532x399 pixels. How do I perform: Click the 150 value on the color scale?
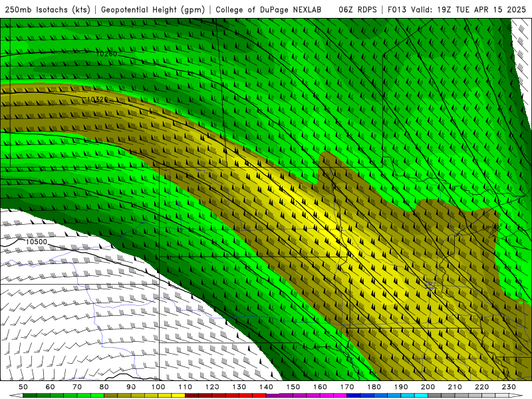click(293, 387)
